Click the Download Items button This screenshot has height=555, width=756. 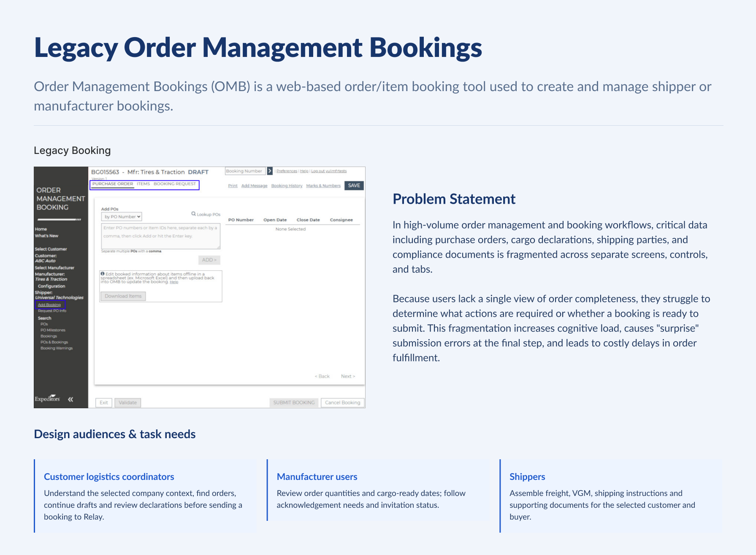click(x=123, y=296)
